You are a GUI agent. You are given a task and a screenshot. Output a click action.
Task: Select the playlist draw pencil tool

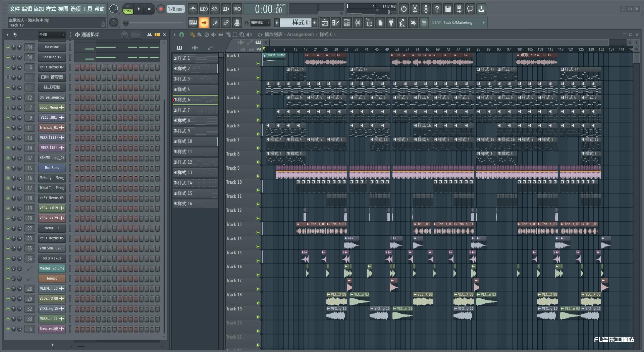click(x=193, y=35)
